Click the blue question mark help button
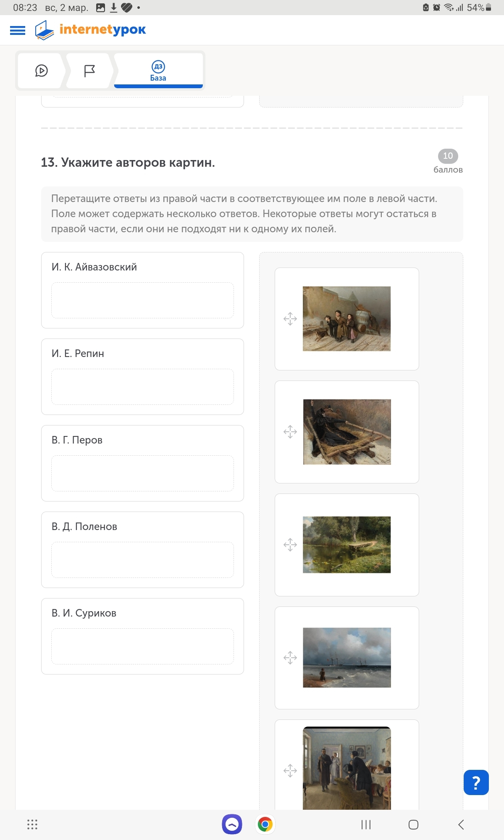The width and height of the screenshot is (504, 840). pos(476,782)
